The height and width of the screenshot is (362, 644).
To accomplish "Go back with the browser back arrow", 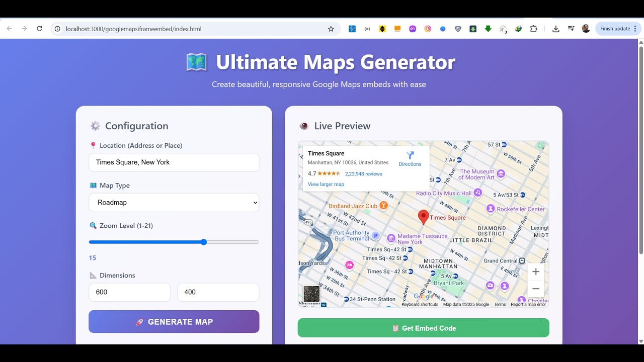I will click(x=9, y=29).
